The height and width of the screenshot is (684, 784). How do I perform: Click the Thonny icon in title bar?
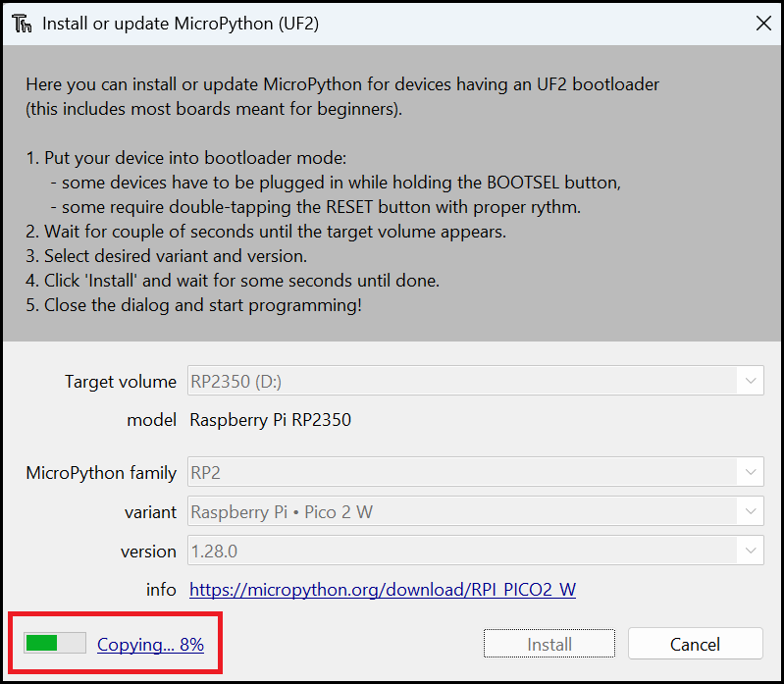(x=22, y=24)
